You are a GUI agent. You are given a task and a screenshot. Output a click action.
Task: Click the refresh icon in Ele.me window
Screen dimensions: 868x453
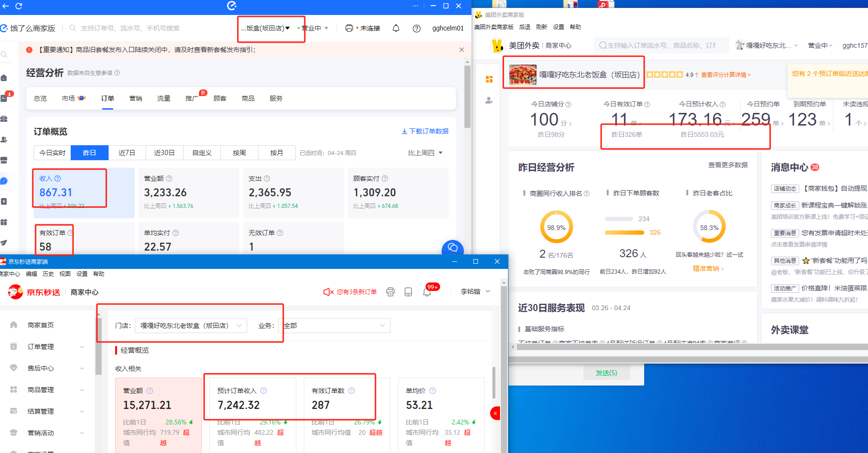(x=19, y=6)
